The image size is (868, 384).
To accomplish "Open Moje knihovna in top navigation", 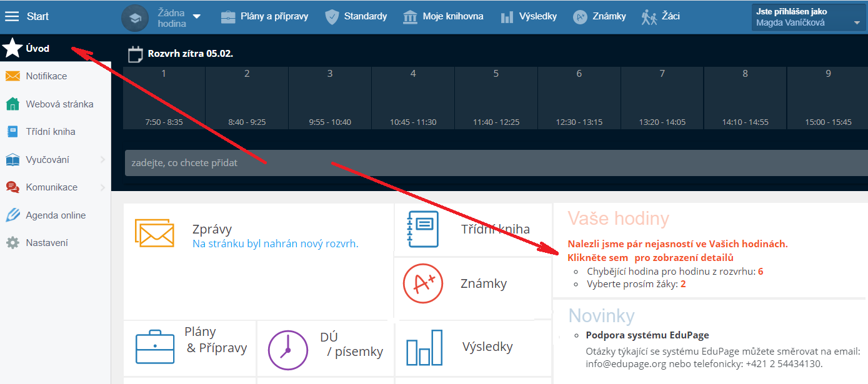I will click(x=453, y=16).
